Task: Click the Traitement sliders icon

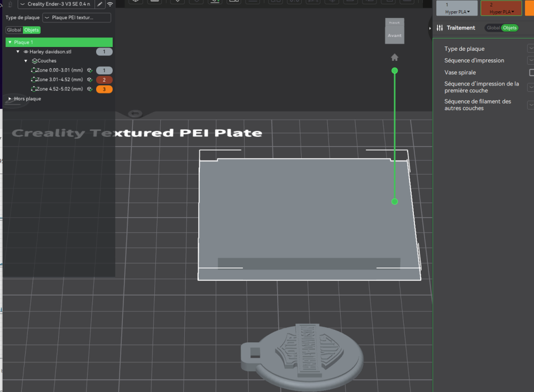Action: [x=440, y=28]
